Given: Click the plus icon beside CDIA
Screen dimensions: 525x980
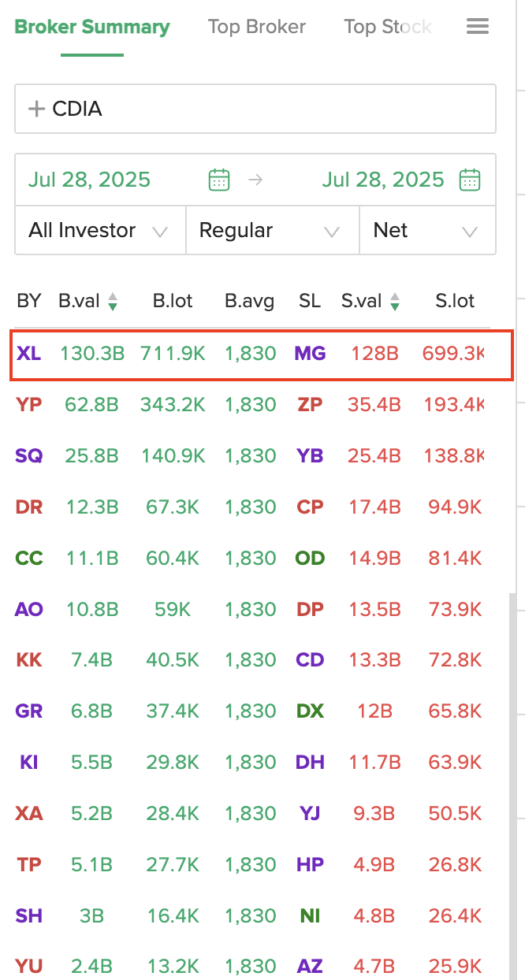Looking at the screenshot, I should (x=36, y=109).
